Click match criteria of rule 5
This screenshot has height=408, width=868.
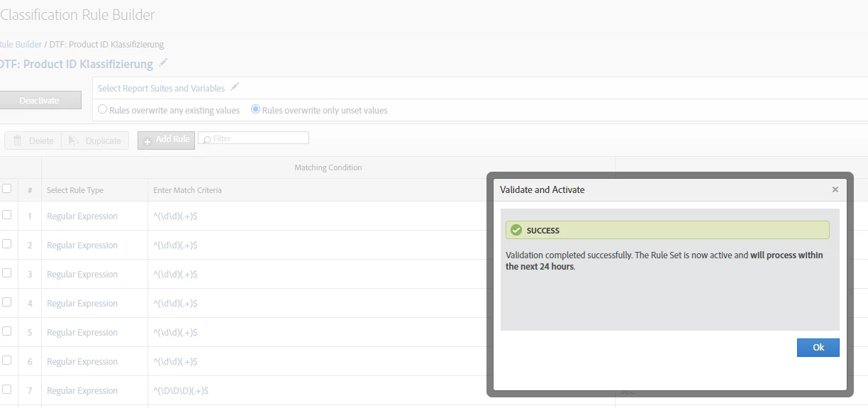(175, 332)
